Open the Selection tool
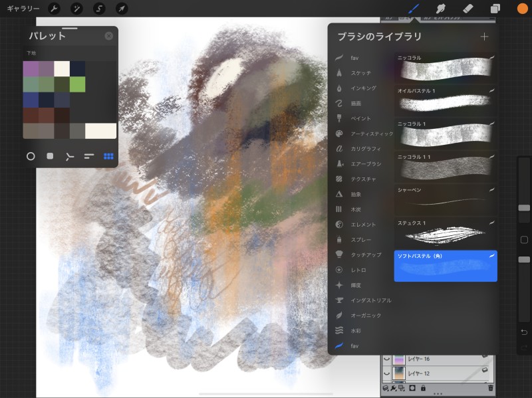The image size is (532, 398). [99, 9]
